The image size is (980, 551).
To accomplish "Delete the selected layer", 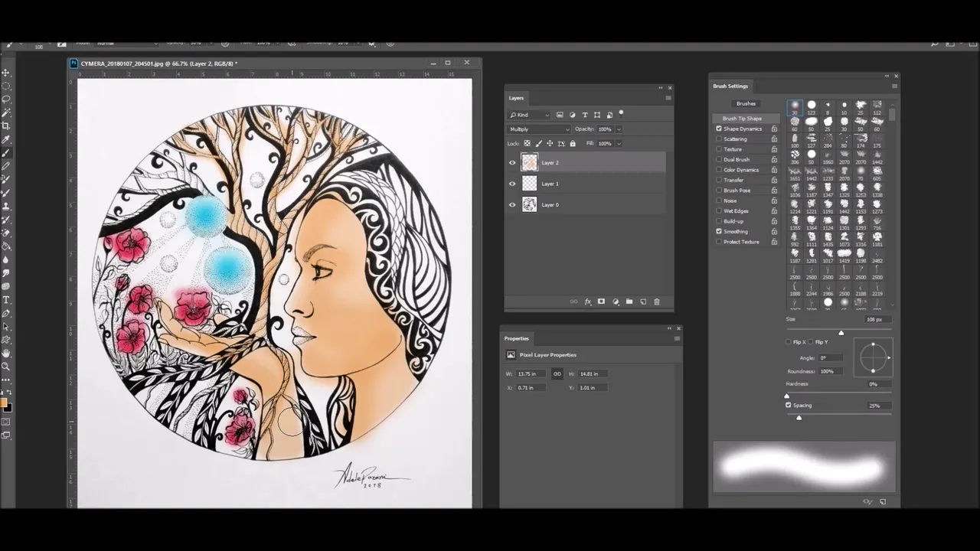I will point(656,302).
